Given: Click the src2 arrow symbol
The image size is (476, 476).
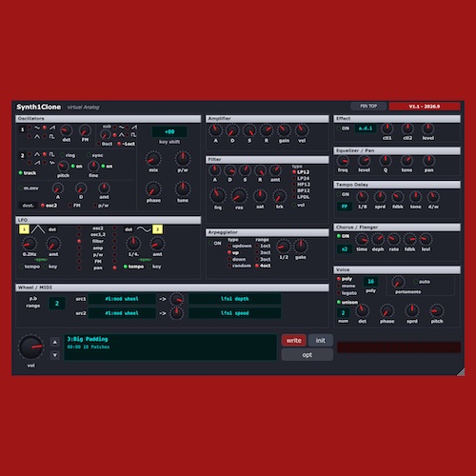Looking at the screenshot, I should coord(163,313).
